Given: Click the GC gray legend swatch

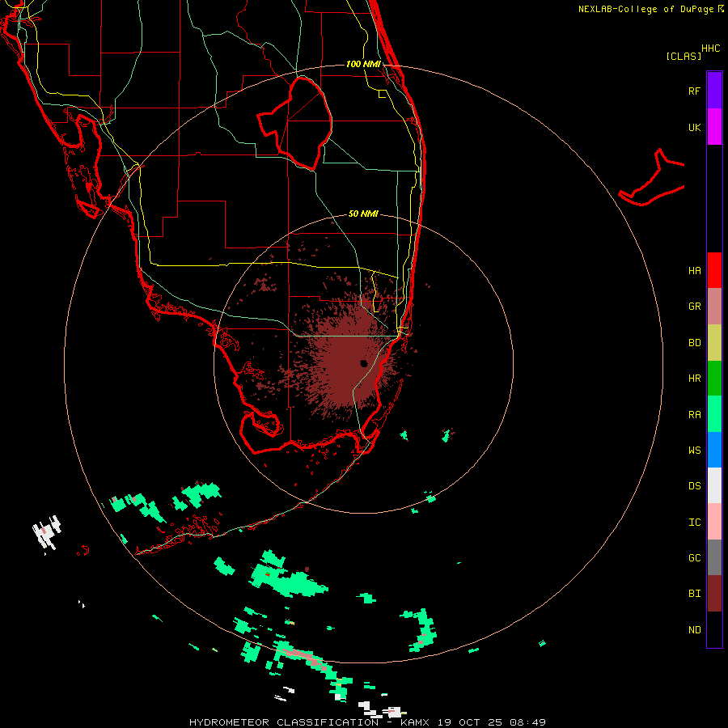Looking at the screenshot, I should (x=714, y=557).
